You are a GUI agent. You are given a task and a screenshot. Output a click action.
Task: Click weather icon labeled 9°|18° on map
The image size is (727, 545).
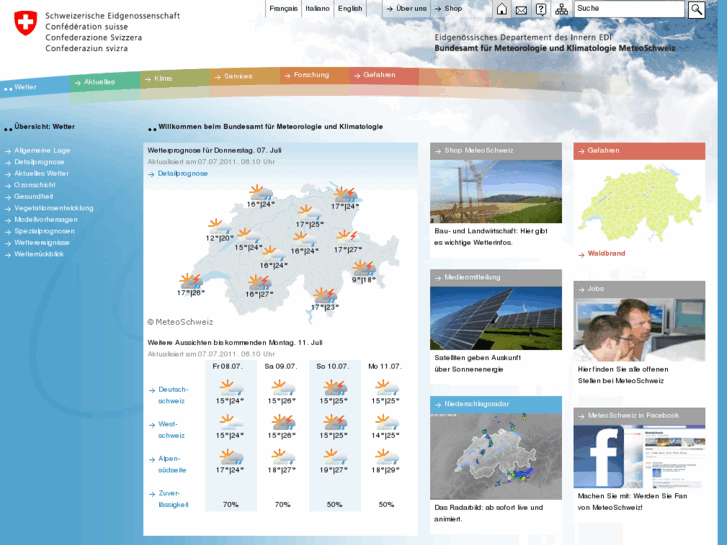point(364,269)
